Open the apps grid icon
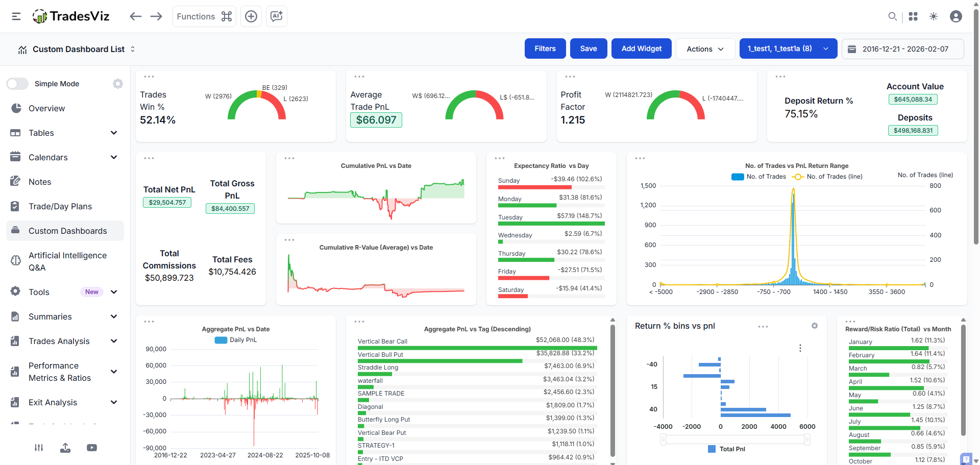980x465 pixels. tap(913, 16)
